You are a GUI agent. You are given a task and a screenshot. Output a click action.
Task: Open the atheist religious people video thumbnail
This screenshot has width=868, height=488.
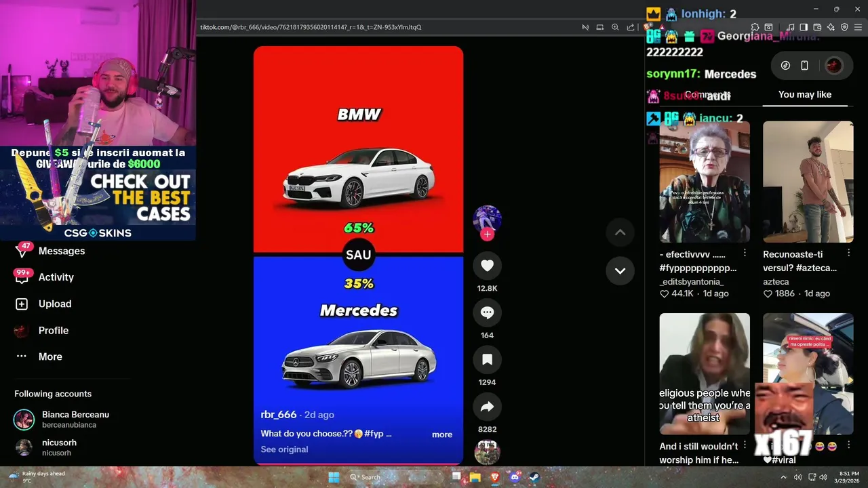(705, 373)
